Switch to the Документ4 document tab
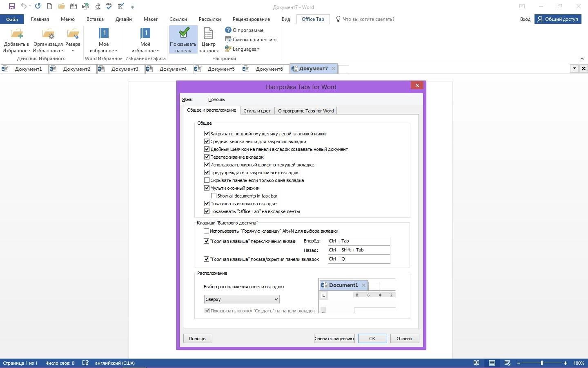Viewport: 588px width, 368px height. (169, 69)
